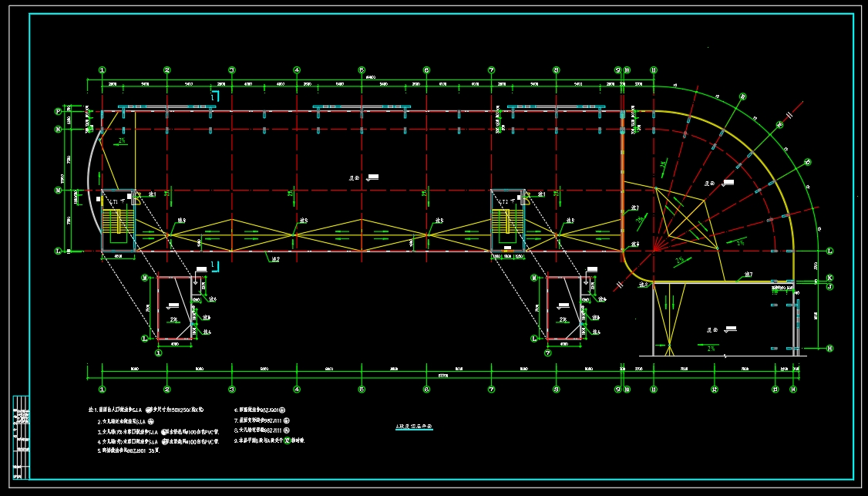Pick the L axis bubble on right side
868x496 pixels.
point(829,251)
